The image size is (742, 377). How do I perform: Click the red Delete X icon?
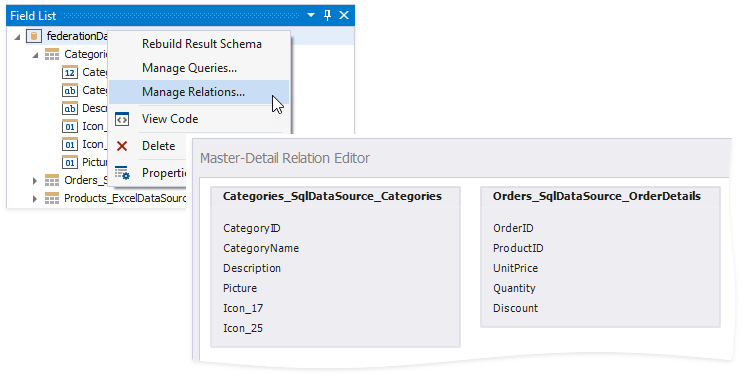pyautogui.click(x=122, y=146)
